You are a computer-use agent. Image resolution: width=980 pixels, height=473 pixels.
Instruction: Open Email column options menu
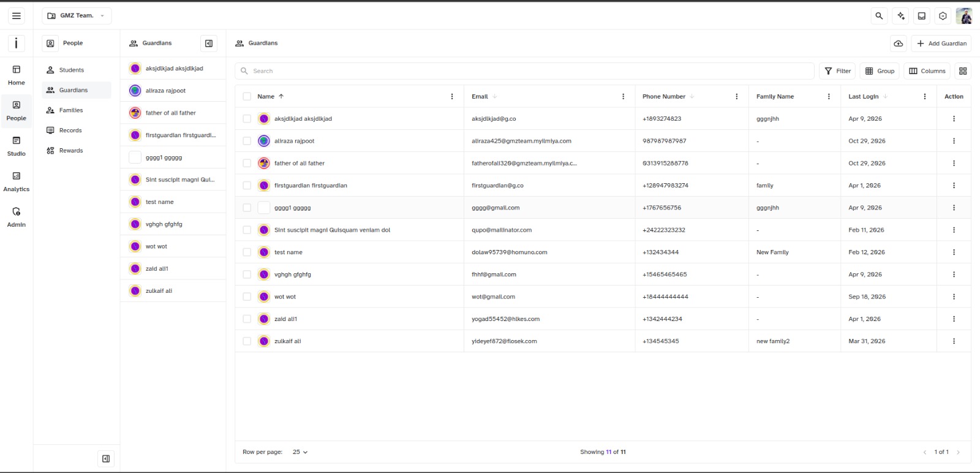pos(623,97)
